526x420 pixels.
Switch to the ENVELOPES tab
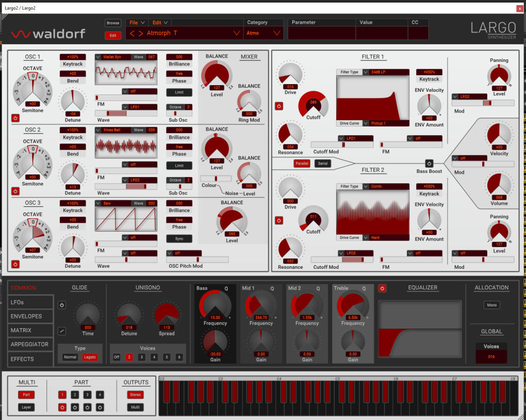[30, 316]
